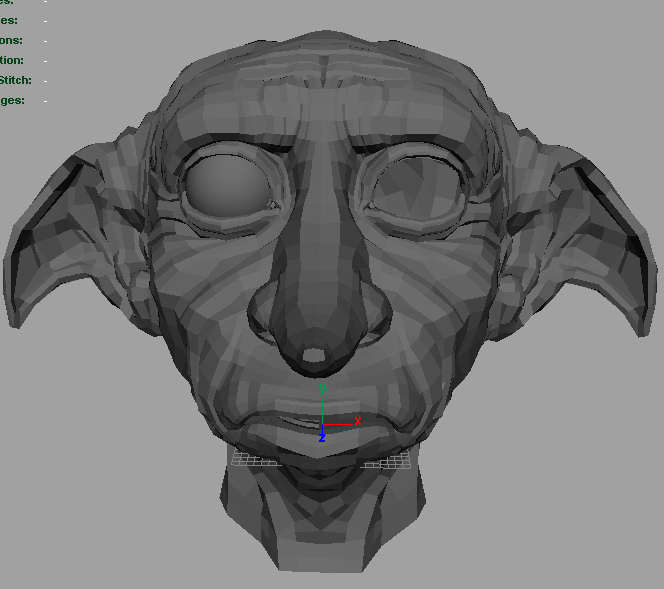Click the "ges:" heads-up display label
The width and height of the screenshot is (664, 589).
[12, 100]
